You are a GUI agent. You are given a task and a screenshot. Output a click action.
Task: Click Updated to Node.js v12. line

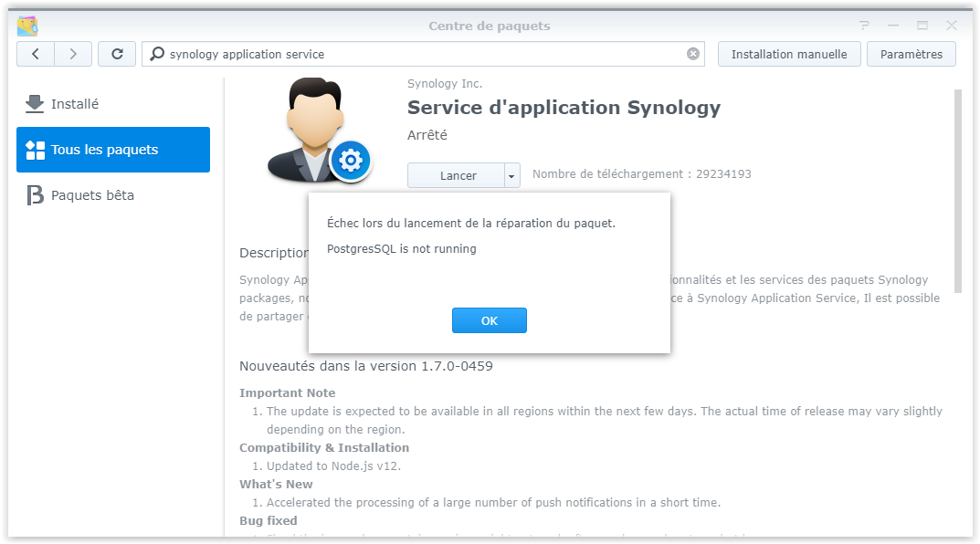pyautogui.click(x=333, y=466)
